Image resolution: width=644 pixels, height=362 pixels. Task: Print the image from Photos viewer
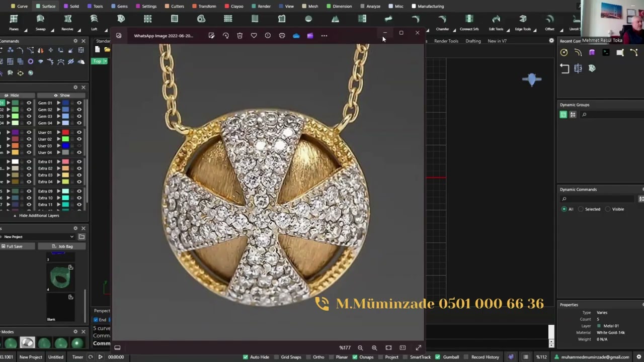[x=282, y=36]
